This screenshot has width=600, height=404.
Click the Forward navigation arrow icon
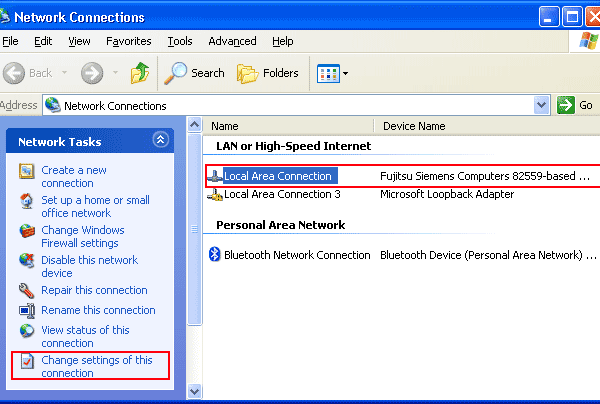click(92, 73)
